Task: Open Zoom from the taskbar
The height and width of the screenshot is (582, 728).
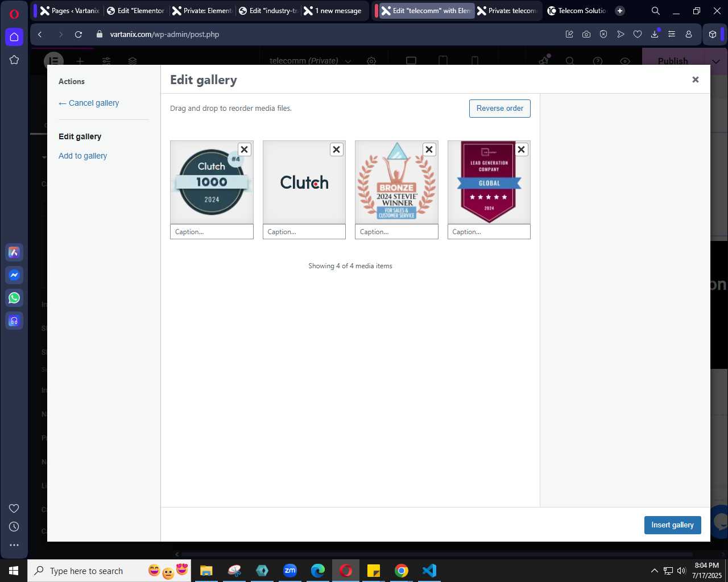Action: tap(290, 571)
